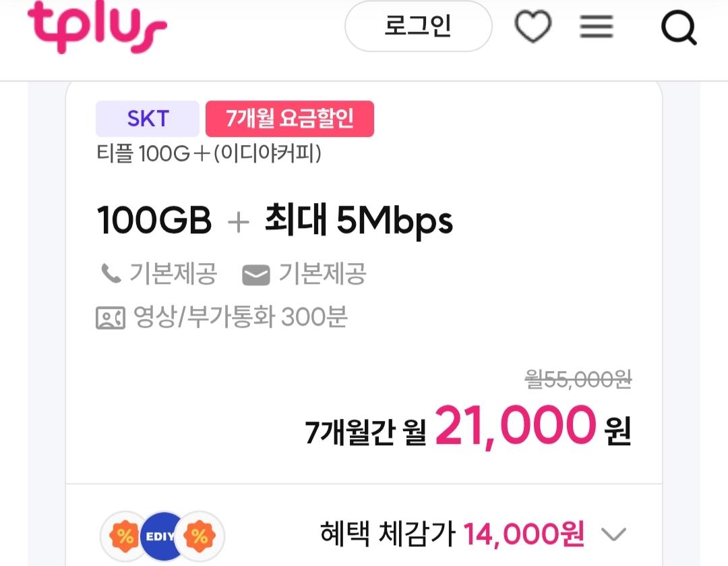Viewport: 728px width, 566px height.
Task: Click the 7개월 요금할인 badge
Action: [289, 119]
